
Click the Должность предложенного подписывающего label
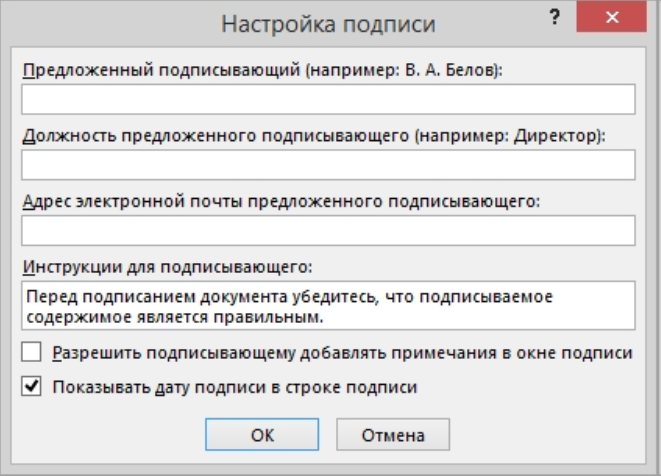[x=314, y=135]
